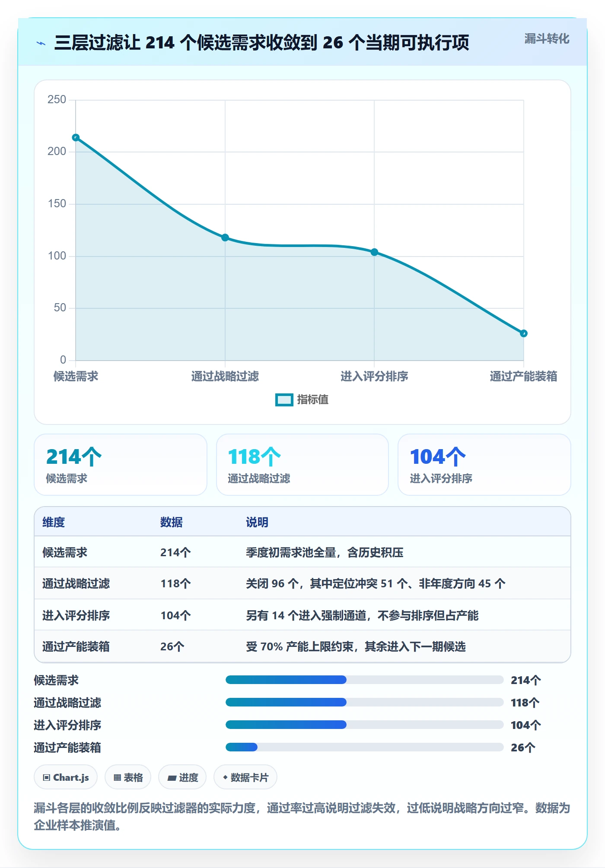This screenshot has width=605, height=868.
Task: Select the 候选需求 data point on the chart
Action: (76, 138)
